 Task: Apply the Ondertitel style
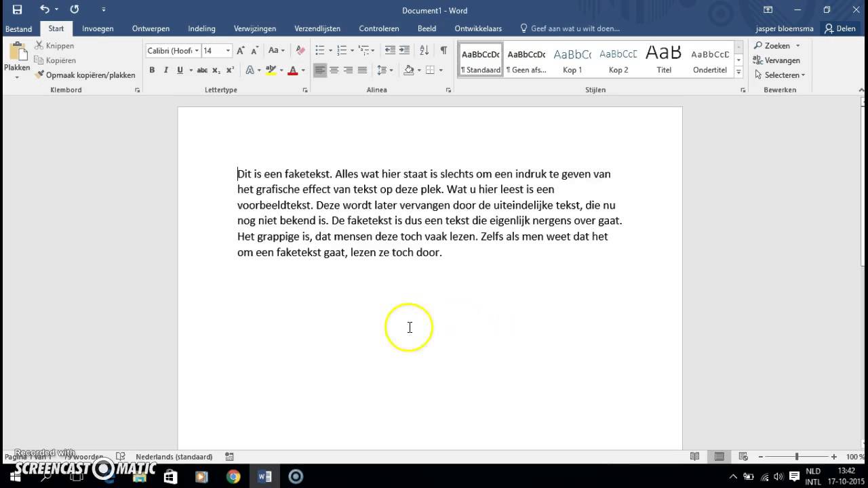coord(710,60)
